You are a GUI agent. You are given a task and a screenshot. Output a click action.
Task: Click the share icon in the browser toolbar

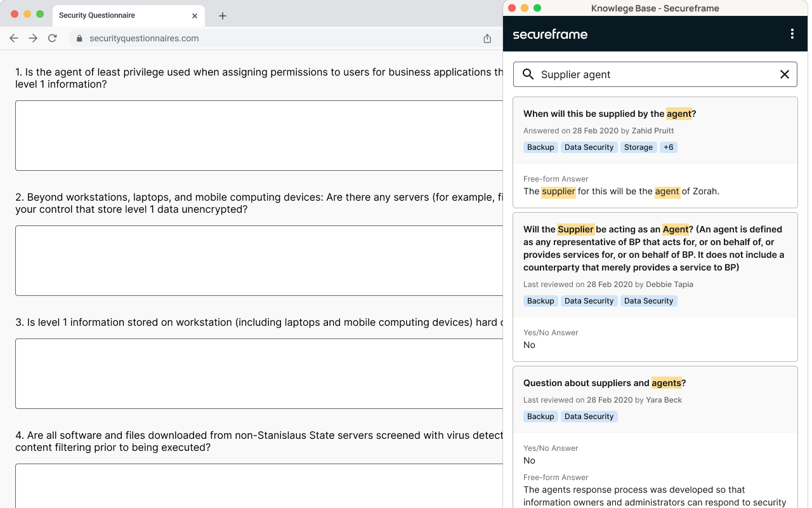point(487,38)
